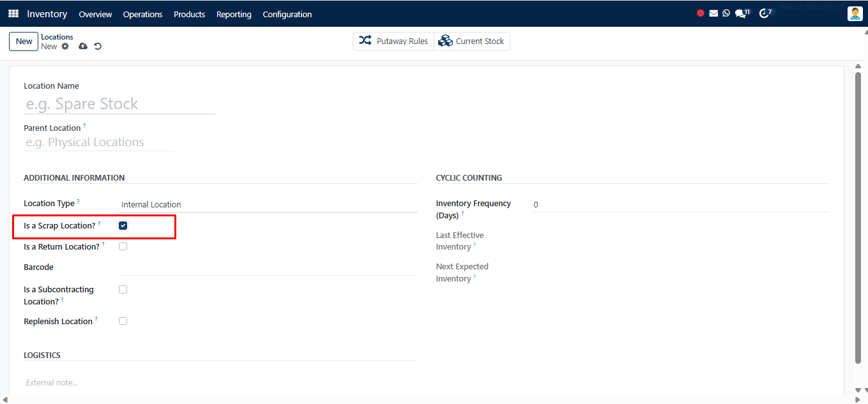This screenshot has width=868, height=404.
Task: Click the Current Stock boxes icon
Action: (x=445, y=41)
